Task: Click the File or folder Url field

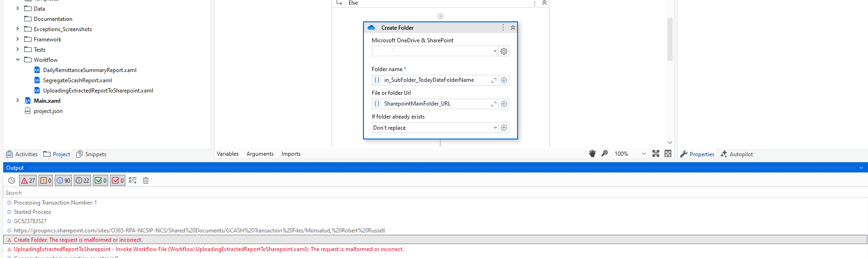Action: (x=435, y=104)
